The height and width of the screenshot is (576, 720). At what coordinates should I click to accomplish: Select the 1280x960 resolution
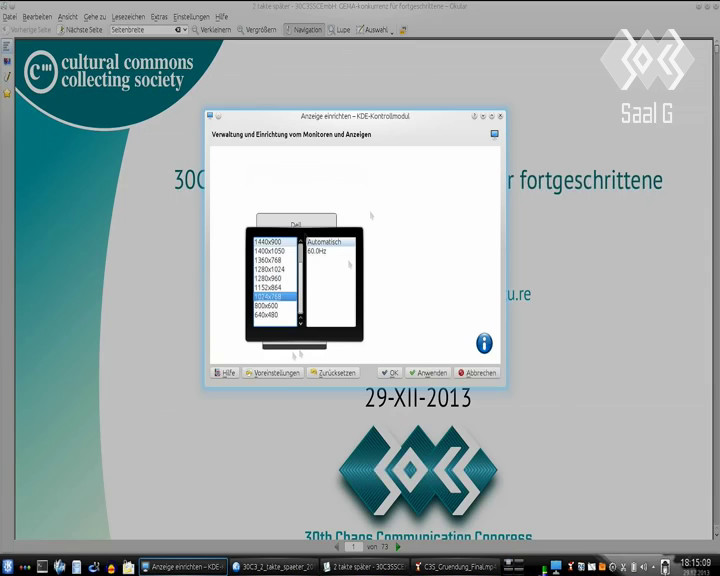coord(275,278)
